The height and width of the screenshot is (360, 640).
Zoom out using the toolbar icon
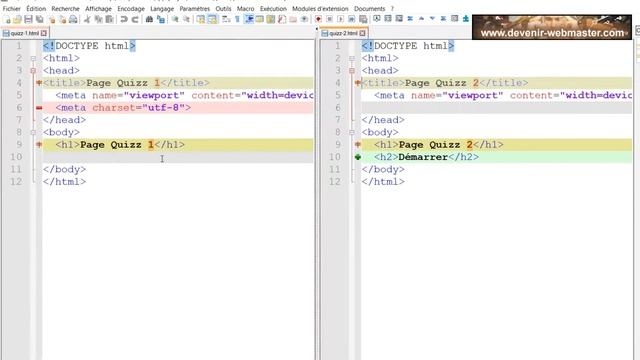(187, 19)
